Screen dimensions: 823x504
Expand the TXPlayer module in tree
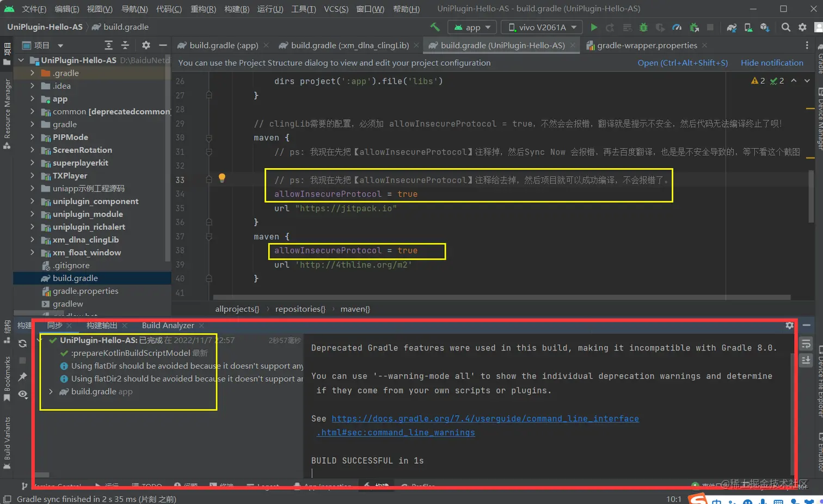tap(32, 175)
